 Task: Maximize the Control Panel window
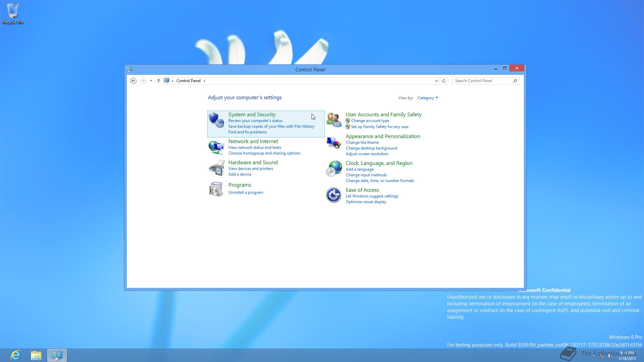pos(504,68)
